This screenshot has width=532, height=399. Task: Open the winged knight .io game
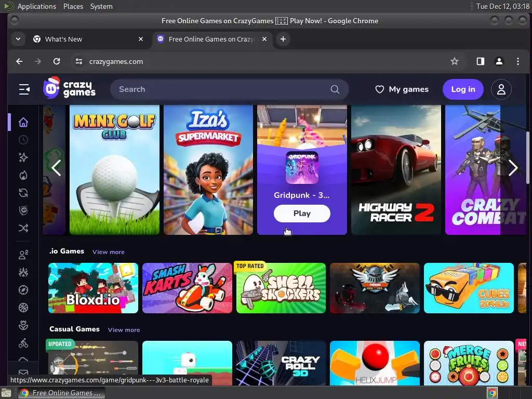pos(375,288)
